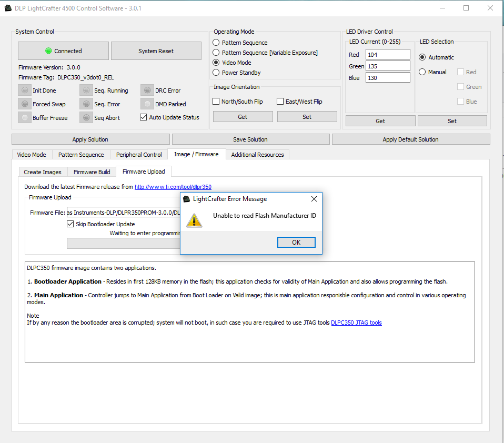
Task: Click the app icon in error dialog title
Action: click(x=186, y=199)
